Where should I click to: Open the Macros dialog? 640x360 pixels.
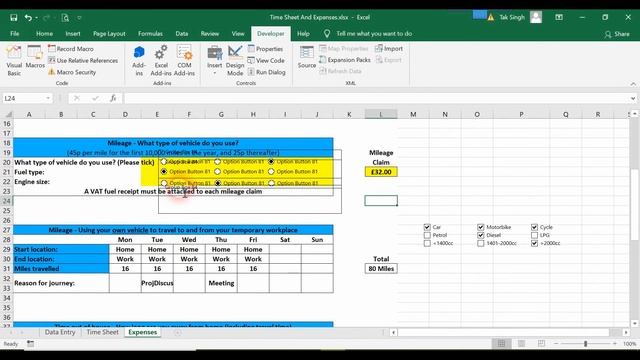35,57
